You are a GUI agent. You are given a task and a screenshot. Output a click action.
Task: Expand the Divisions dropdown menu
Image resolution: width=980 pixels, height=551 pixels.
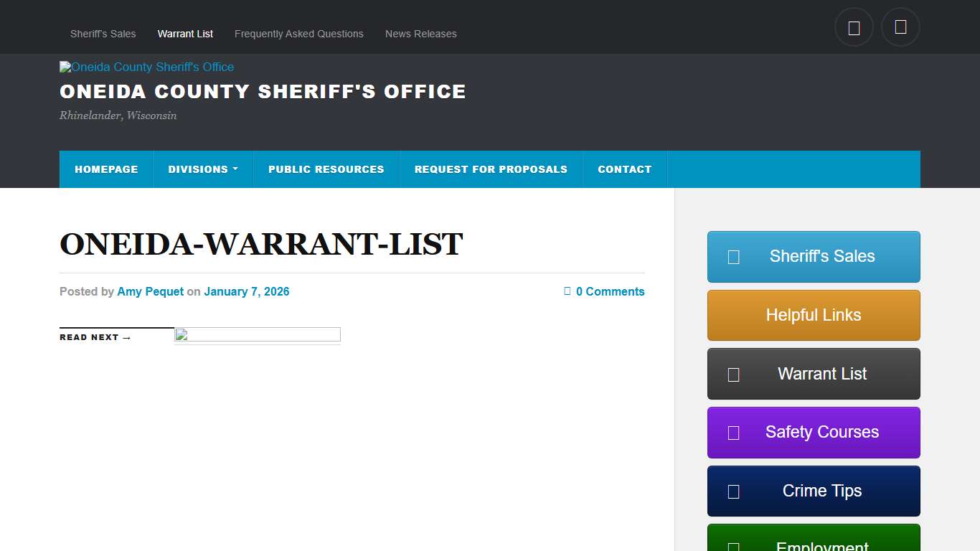pyautogui.click(x=198, y=169)
